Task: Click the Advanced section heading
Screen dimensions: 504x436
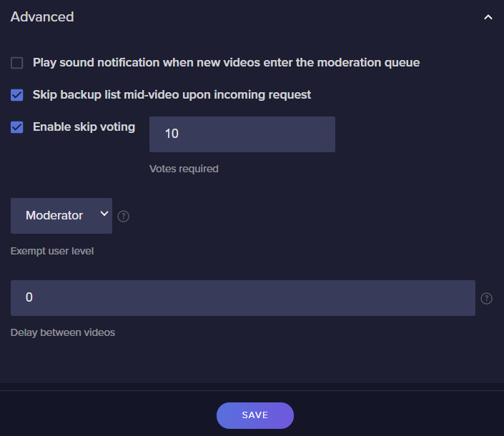Action: tap(42, 16)
